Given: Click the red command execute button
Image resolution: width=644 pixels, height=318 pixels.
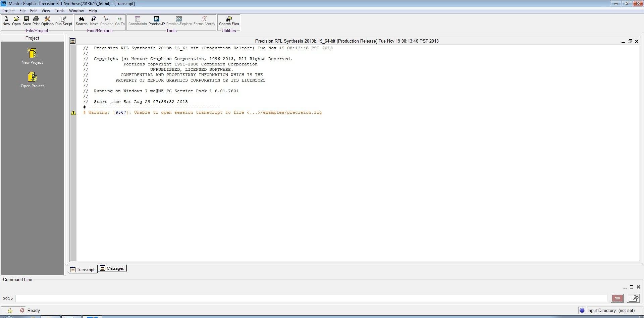Looking at the screenshot, I should 618,298.
